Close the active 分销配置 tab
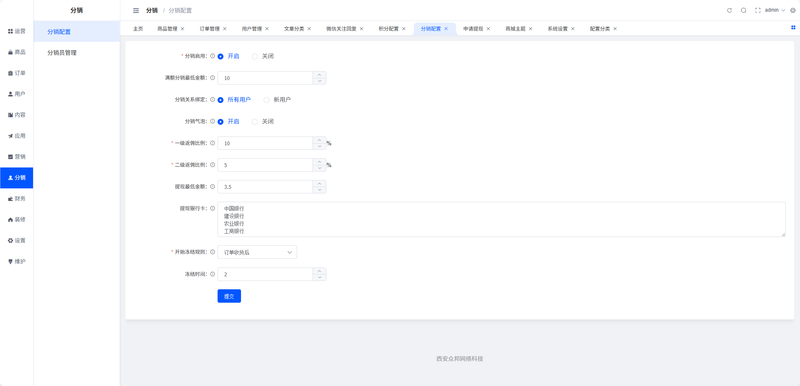 [446, 29]
